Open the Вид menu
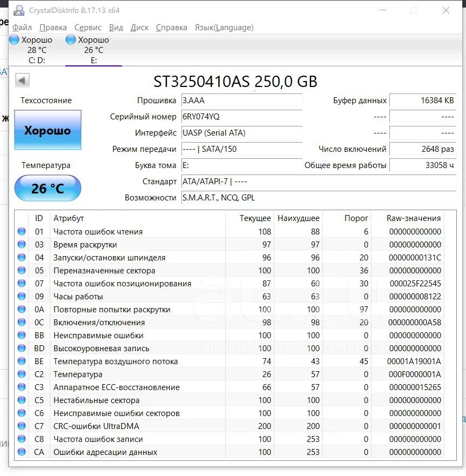 click(x=116, y=28)
